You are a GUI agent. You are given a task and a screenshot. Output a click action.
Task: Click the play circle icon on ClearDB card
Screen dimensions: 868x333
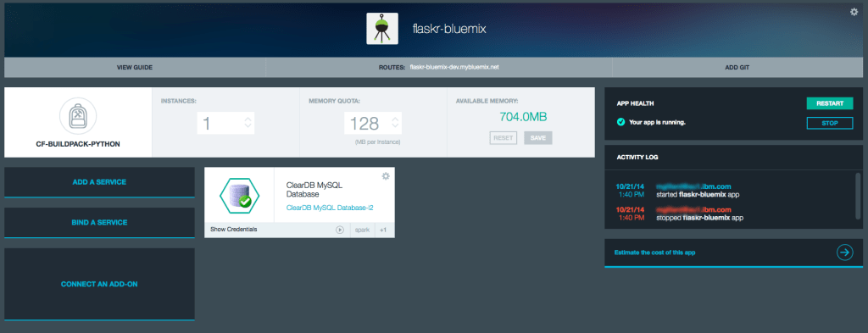point(340,230)
